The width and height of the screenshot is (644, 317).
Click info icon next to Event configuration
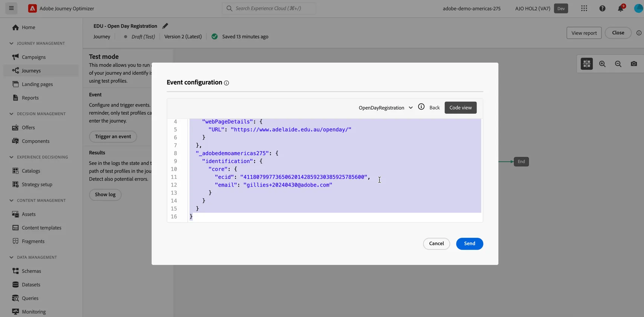[x=227, y=83]
